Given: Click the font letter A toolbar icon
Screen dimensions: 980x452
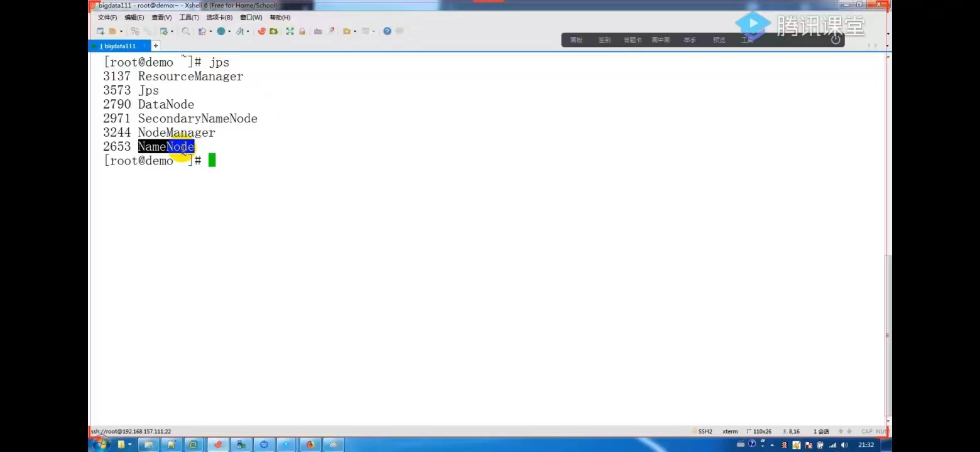Looking at the screenshot, I should [x=239, y=31].
